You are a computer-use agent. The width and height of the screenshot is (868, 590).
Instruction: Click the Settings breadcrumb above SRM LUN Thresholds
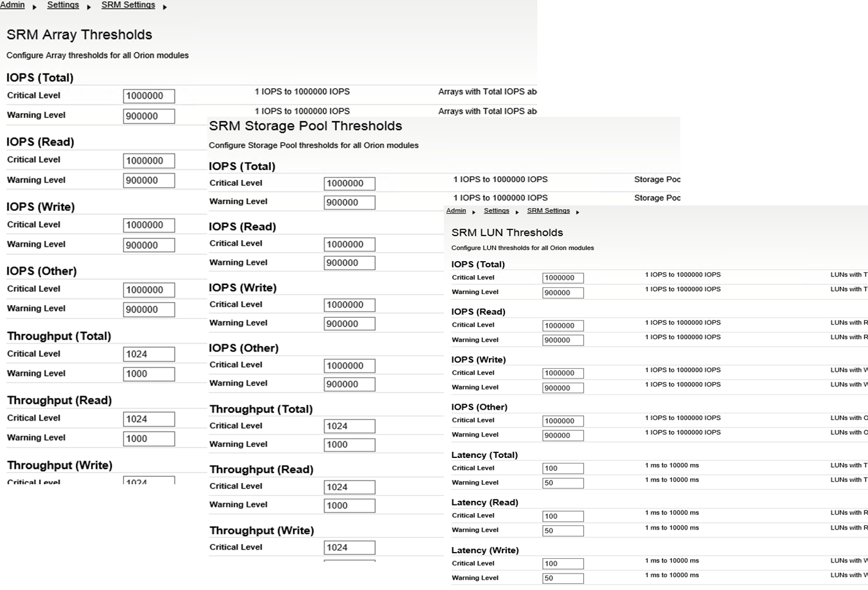496,210
